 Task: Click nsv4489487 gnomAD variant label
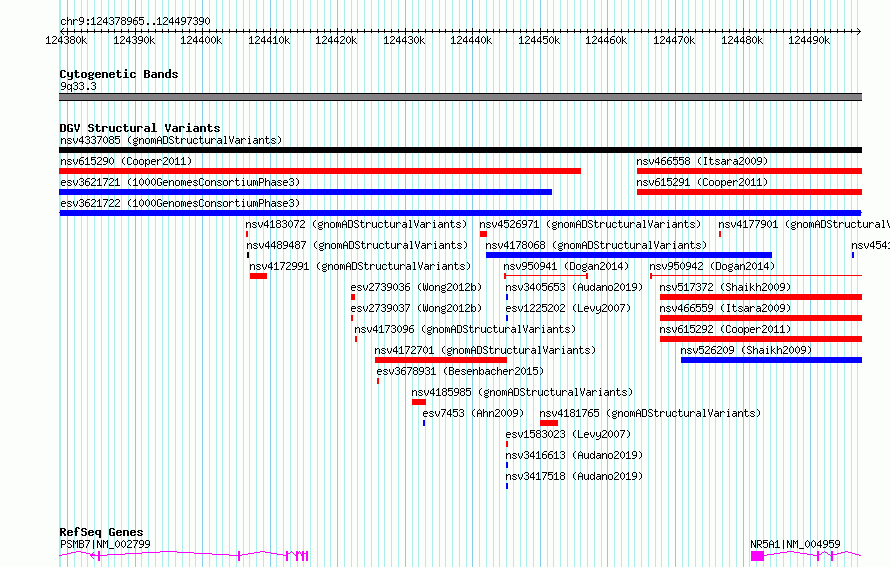coord(357,245)
